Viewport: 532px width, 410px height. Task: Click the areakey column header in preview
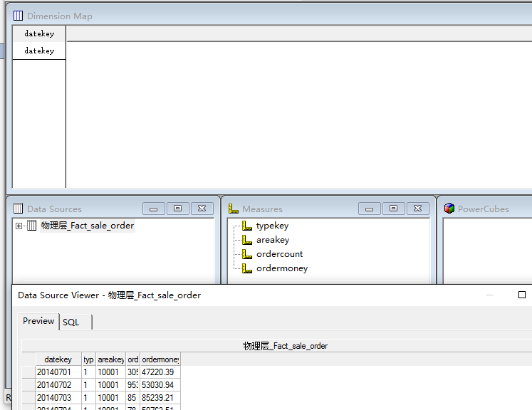pyautogui.click(x=111, y=359)
